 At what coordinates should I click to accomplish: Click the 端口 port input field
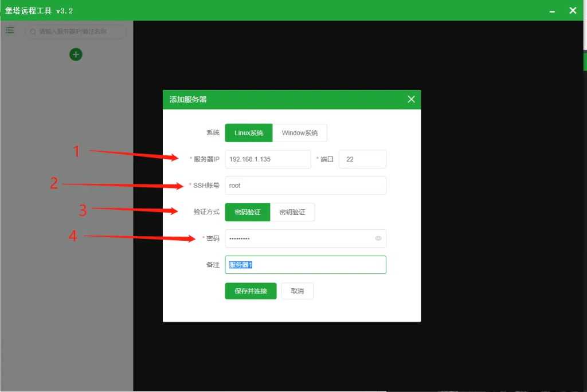click(362, 159)
